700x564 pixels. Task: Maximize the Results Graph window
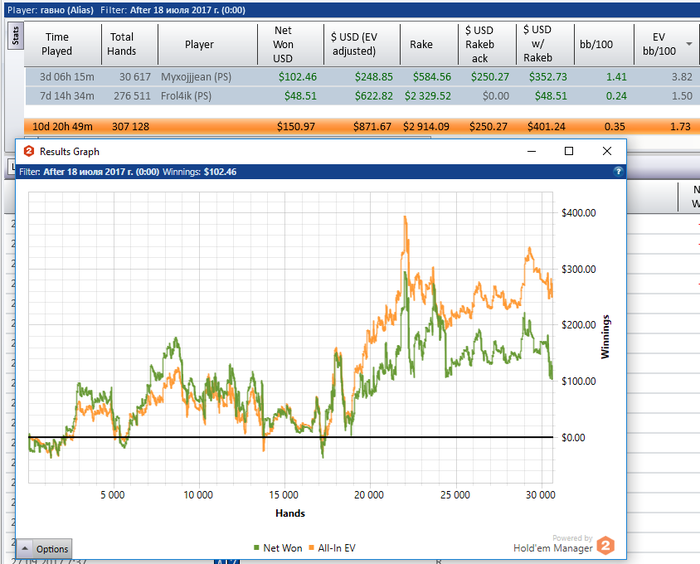(569, 151)
